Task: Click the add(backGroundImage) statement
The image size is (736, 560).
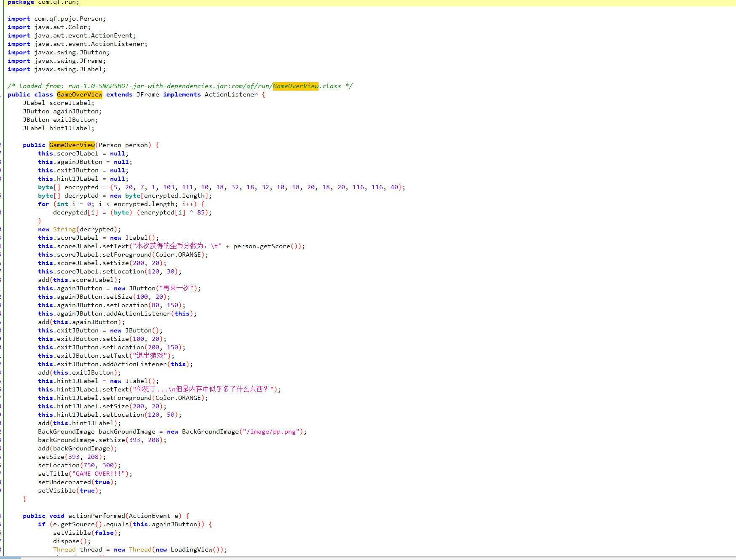Action: point(78,448)
